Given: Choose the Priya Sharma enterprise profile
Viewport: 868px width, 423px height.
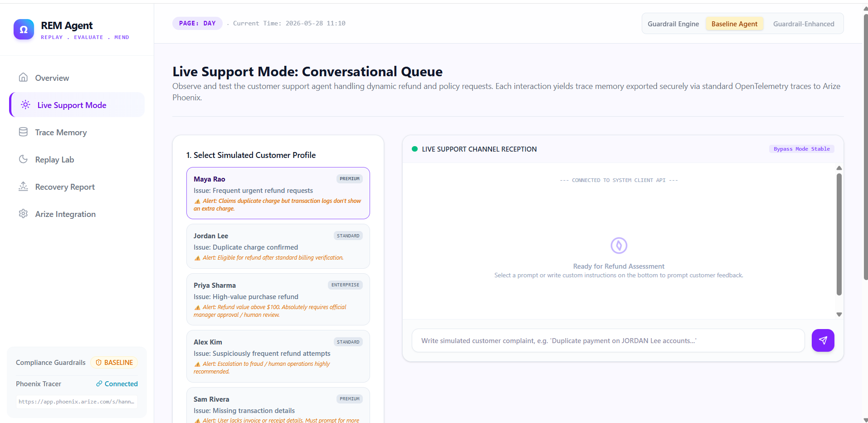Looking at the screenshot, I should [278, 300].
